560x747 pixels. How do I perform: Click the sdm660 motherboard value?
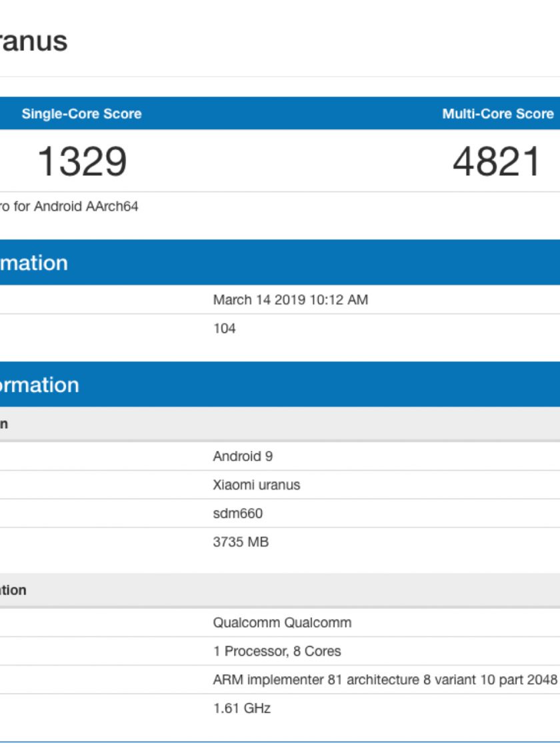tap(238, 514)
